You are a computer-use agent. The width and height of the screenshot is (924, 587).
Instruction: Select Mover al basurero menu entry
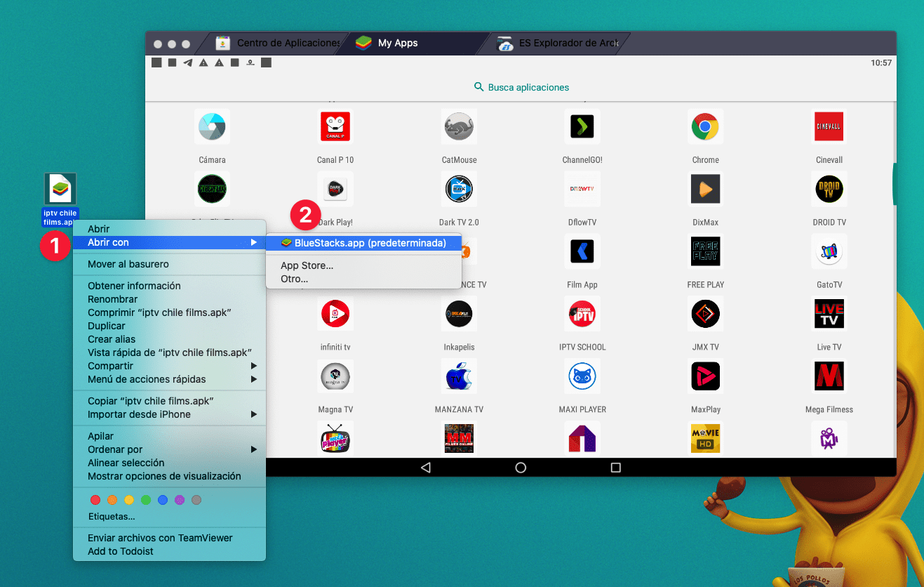(169, 264)
